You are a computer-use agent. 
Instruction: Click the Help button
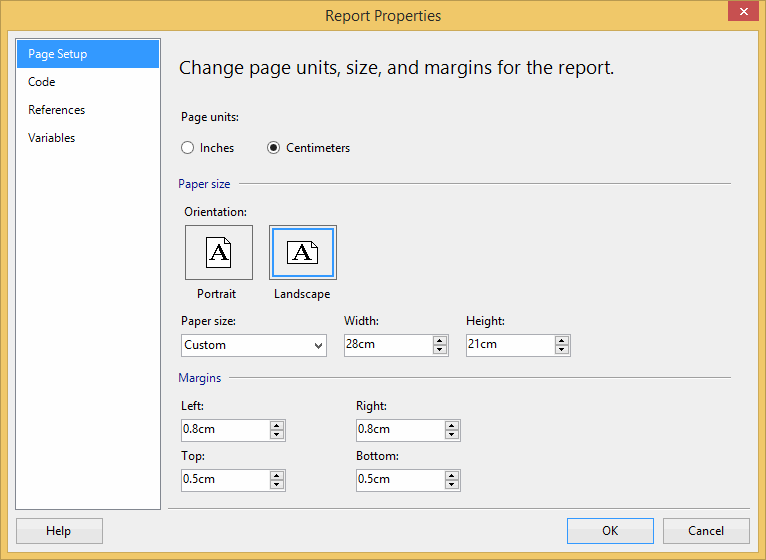click(x=59, y=531)
